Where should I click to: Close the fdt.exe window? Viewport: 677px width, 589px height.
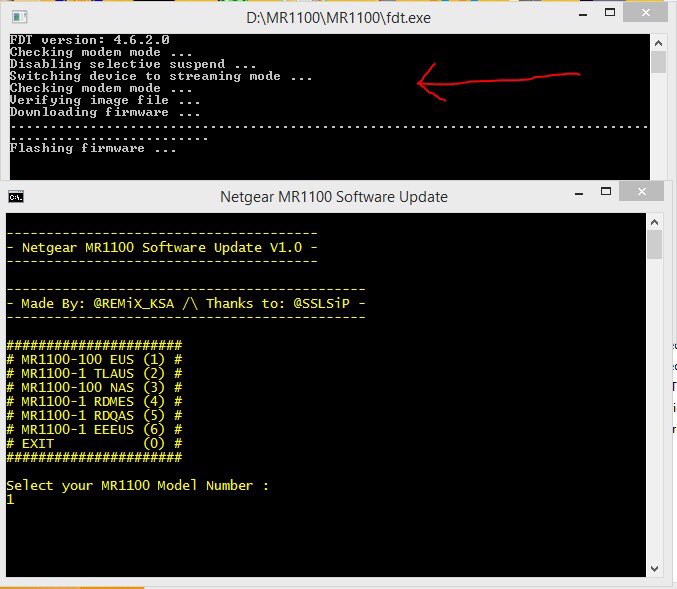coord(645,12)
